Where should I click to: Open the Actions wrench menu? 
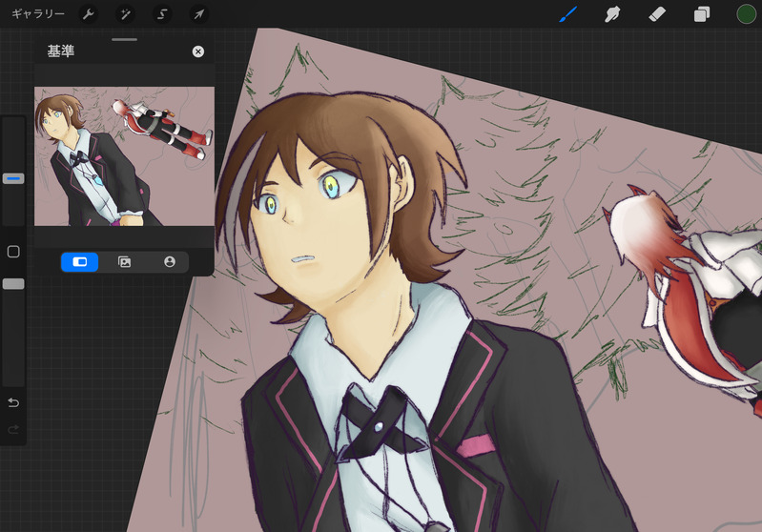pos(88,14)
